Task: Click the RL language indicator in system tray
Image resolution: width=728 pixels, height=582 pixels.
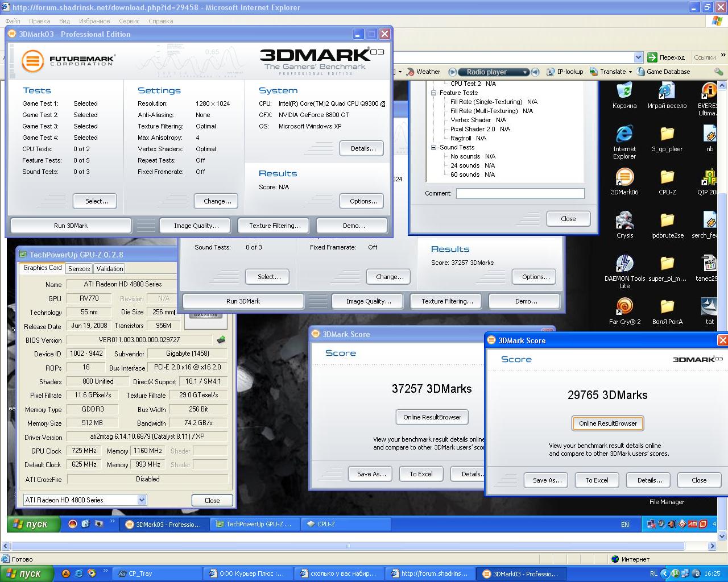Action: [653, 573]
